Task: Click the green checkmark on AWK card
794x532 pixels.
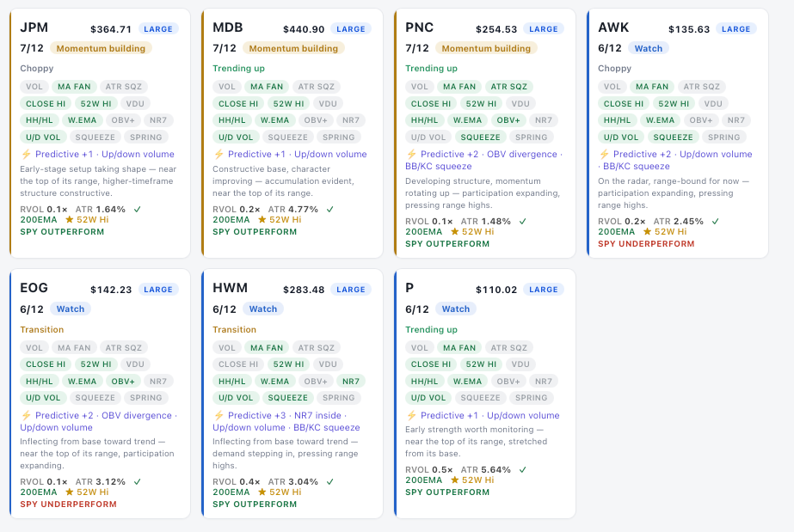Action: (x=716, y=222)
